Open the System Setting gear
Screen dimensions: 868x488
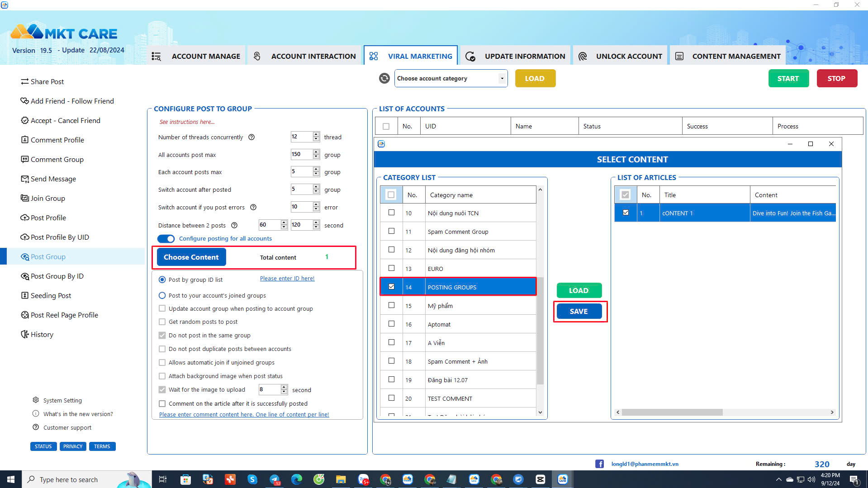point(36,400)
